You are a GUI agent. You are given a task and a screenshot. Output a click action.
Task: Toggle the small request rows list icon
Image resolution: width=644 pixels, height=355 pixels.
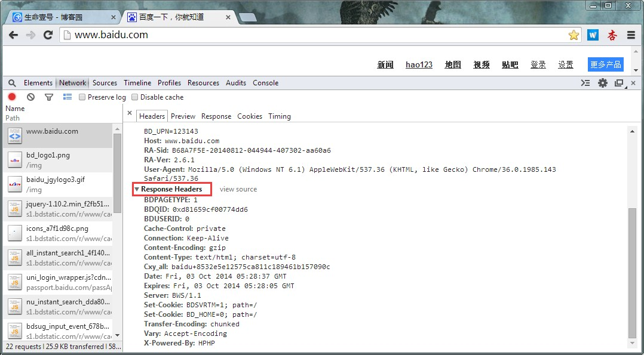pos(68,97)
